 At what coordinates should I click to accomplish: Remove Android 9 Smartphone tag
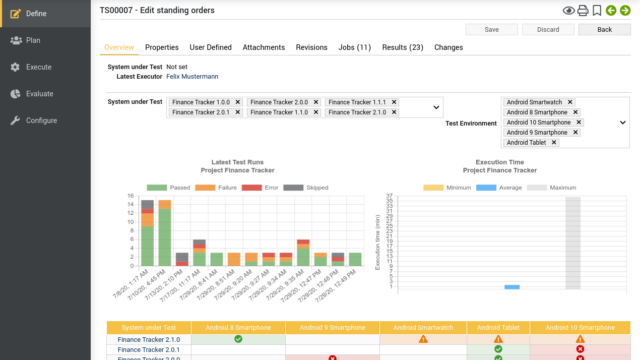tap(576, 132)
